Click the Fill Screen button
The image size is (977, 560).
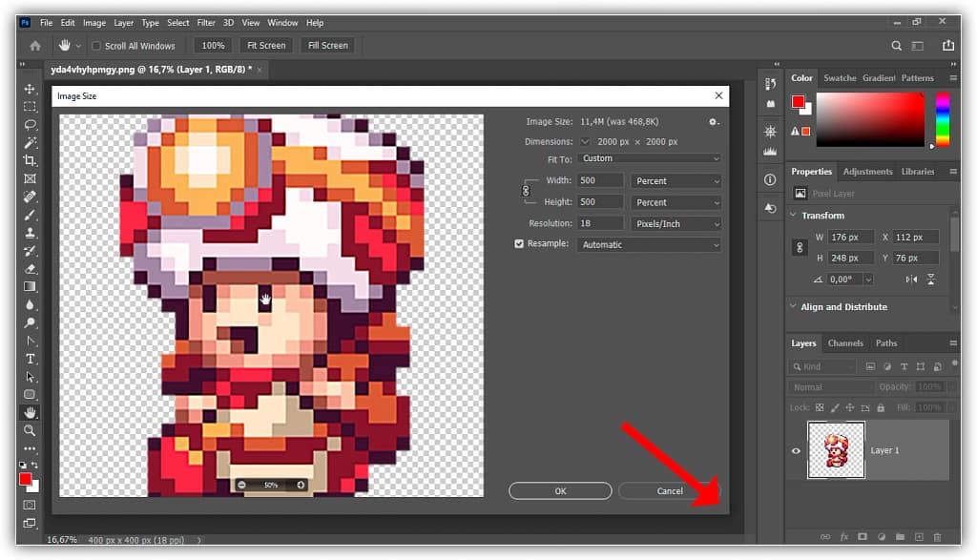click(x=328, y=46)
